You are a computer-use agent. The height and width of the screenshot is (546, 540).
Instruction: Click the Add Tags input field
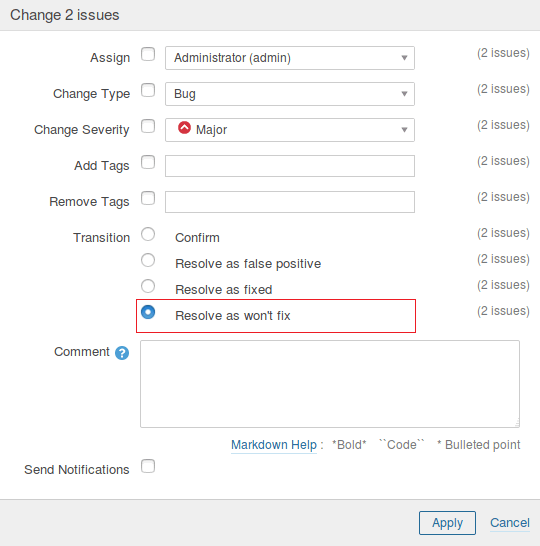[x=290, y=166]
